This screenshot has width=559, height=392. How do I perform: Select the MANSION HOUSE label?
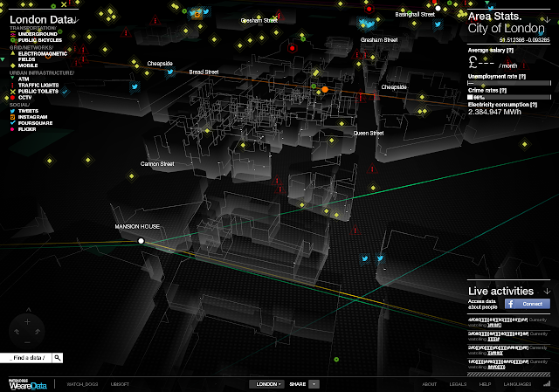pyautogui.click(x=137, y=227)
